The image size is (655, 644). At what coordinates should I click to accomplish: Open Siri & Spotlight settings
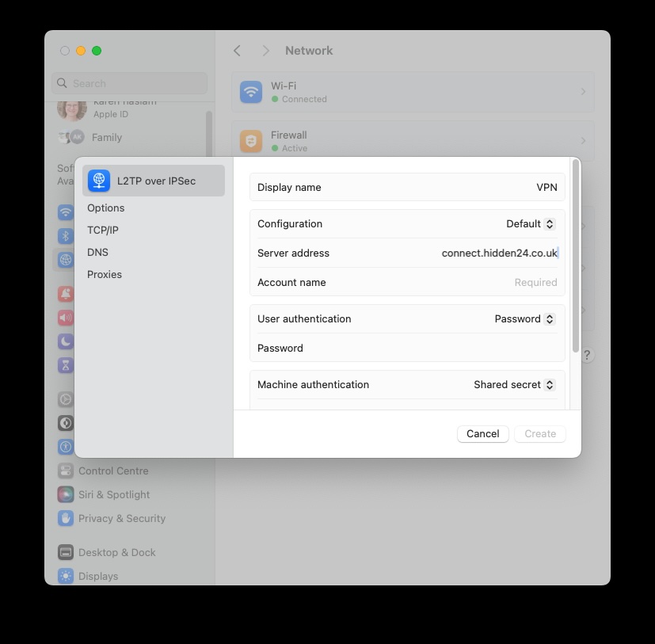[x=113, y=494]
